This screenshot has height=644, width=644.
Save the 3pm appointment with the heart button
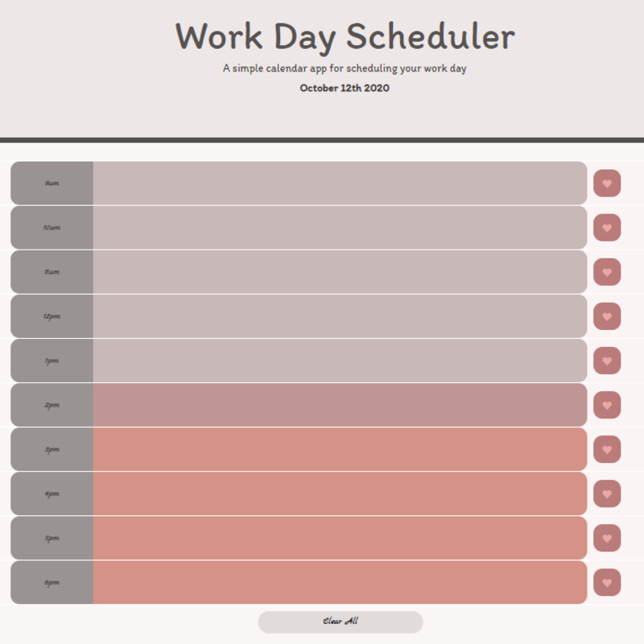(608, 449)
